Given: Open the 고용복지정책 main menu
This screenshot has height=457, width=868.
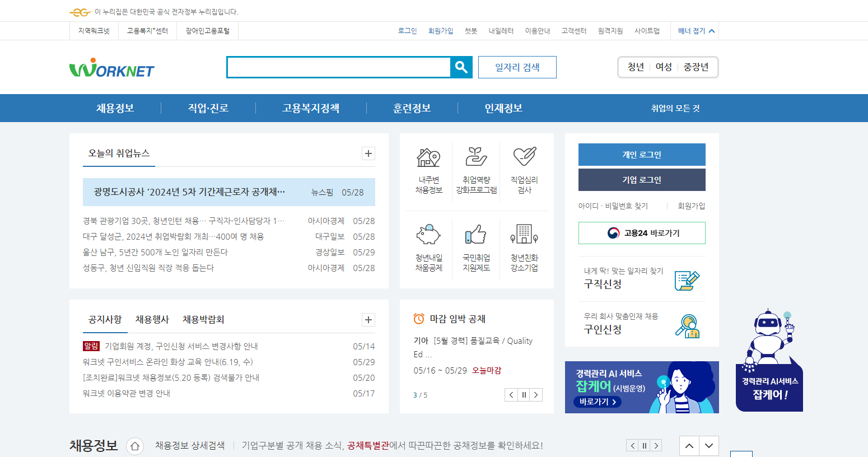Looking at the screenshot, I should (x=311, y=108).
